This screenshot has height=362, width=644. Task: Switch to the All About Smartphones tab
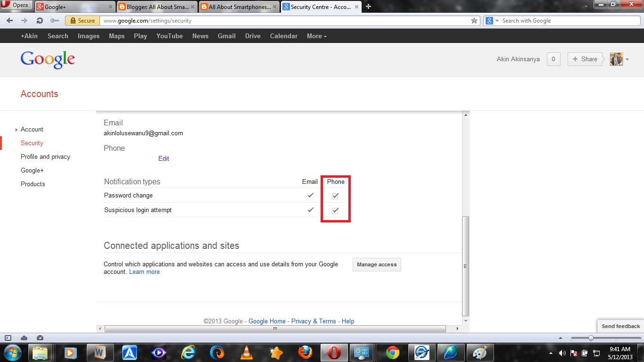[239, 7]
